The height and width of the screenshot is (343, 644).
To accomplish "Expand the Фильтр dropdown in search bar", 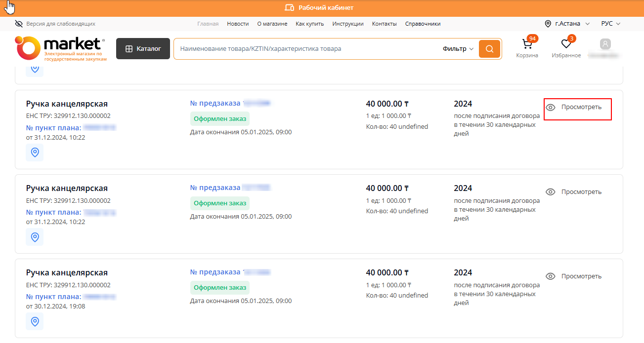I will click(x=458, y=49).
